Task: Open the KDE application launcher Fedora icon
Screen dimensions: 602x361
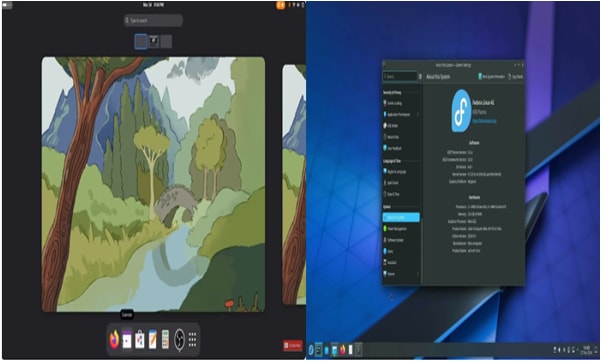Action: tap(311, 350)
